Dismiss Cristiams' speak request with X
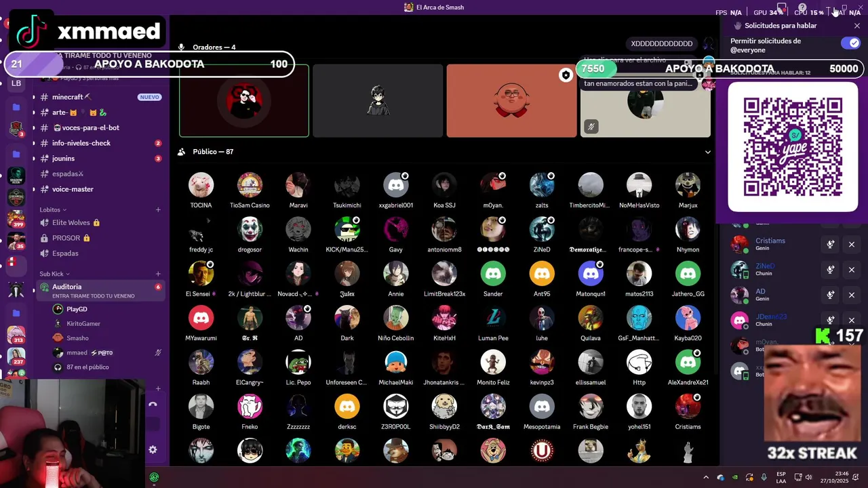The width and height of the screenshot is (868, 488). point(852,245)
